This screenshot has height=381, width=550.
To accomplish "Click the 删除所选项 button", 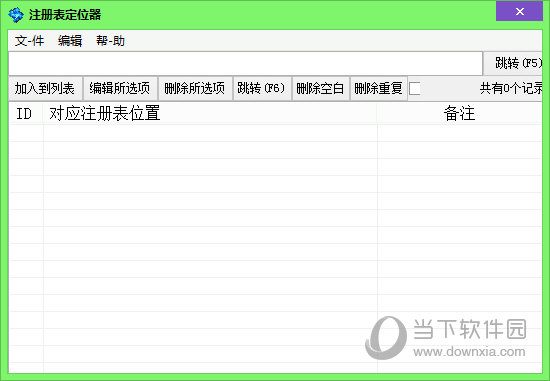I will point(195,88).
